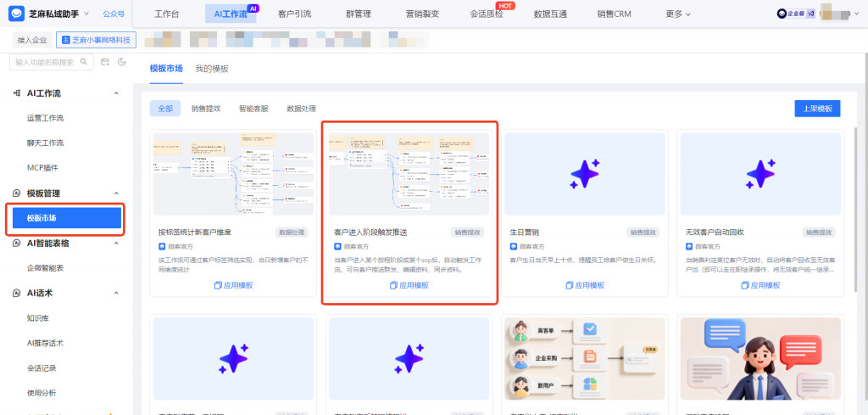Filter templates by 数据处理 tab
Image resolution: width=868 pixels, height=415 pixels.
[302, 109]
